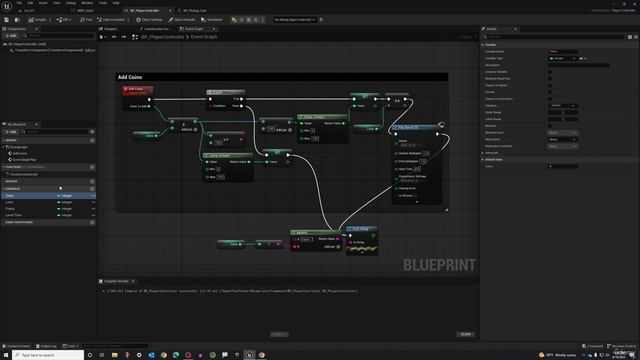This screenshot has height=360, width=640.
Task: Switch to the Viewport tab
Action: [x=109, y=29]
